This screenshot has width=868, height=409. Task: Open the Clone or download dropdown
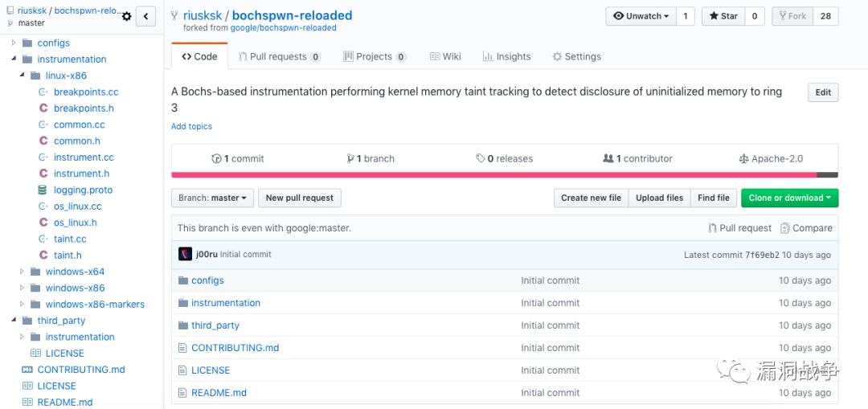(789, 198)
